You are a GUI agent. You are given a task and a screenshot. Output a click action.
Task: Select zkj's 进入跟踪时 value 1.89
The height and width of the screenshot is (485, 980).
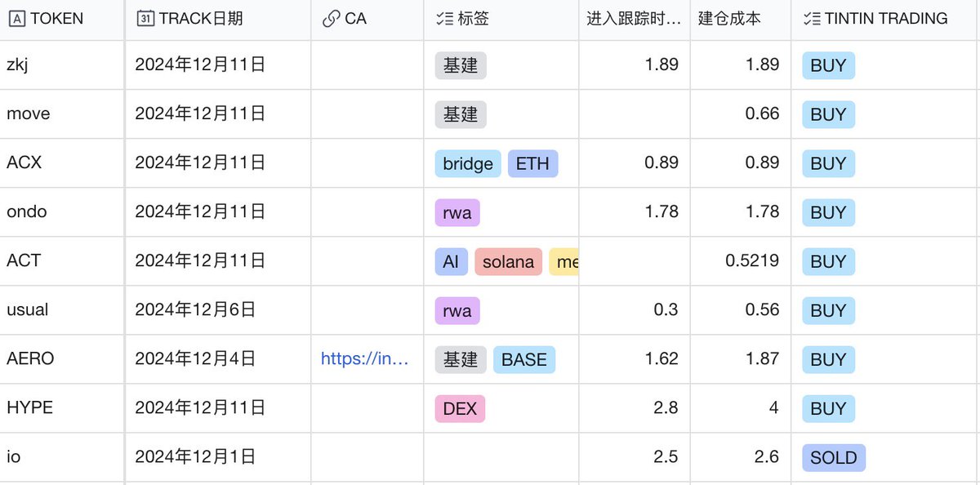661,65
